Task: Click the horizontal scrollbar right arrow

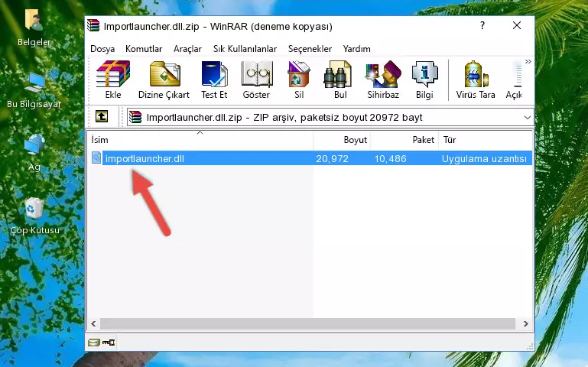Action: pyautogui.click(x=526, y=323)
